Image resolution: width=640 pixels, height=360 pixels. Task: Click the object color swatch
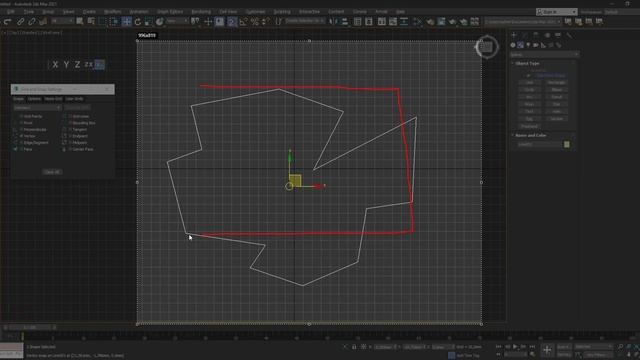pyautogui.click(x=567, y=144)
